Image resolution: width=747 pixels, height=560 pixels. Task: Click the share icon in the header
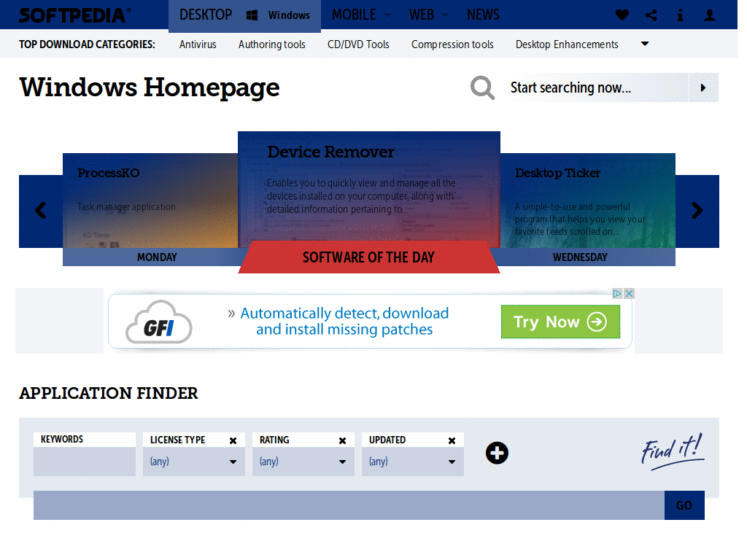tap(651, 15)
